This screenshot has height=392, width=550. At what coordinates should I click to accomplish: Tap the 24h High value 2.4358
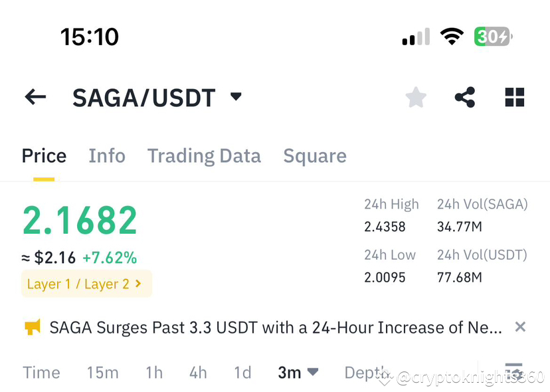click(x=386, y=227)
